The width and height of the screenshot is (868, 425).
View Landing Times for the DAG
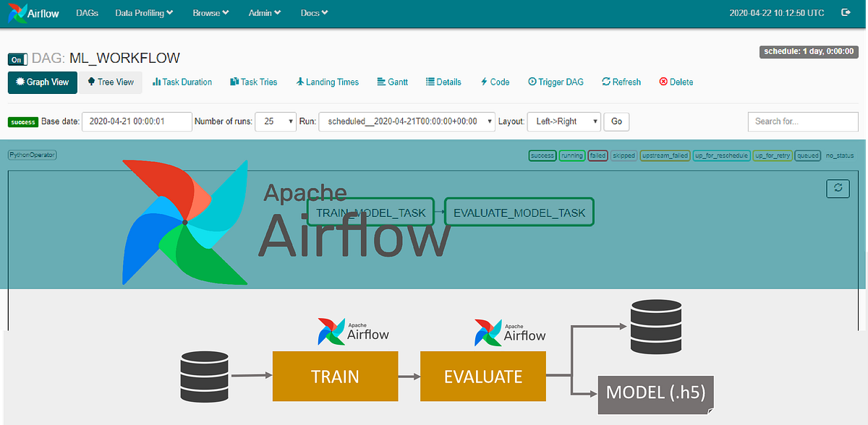(x=327, y=82)
